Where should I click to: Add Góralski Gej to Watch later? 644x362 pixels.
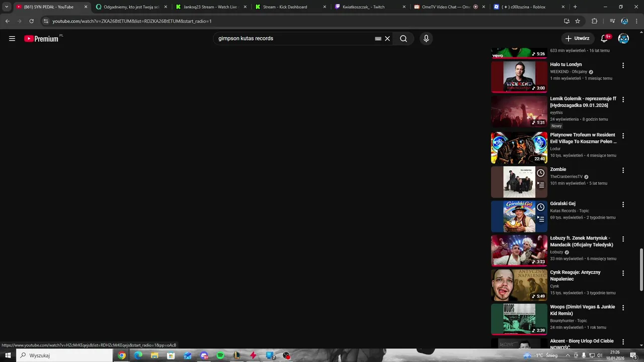tap(540, 207)
